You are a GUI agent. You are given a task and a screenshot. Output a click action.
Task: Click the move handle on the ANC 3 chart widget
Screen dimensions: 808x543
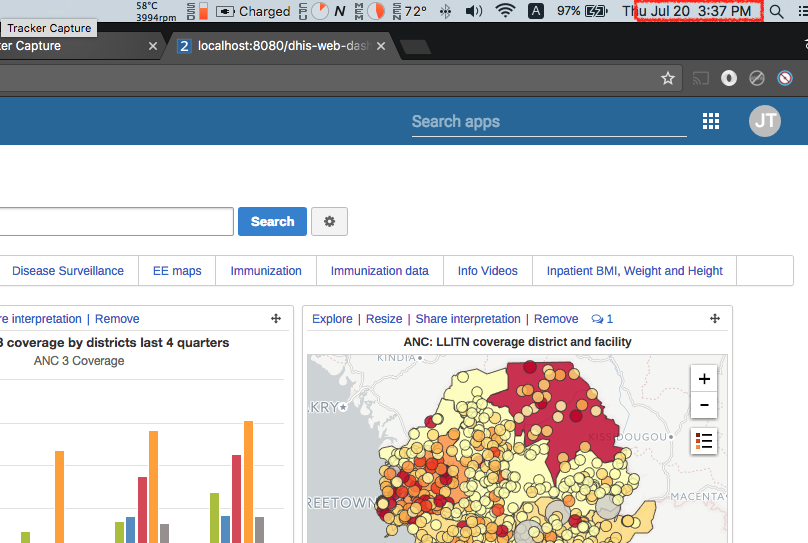[x=276, y=319]
